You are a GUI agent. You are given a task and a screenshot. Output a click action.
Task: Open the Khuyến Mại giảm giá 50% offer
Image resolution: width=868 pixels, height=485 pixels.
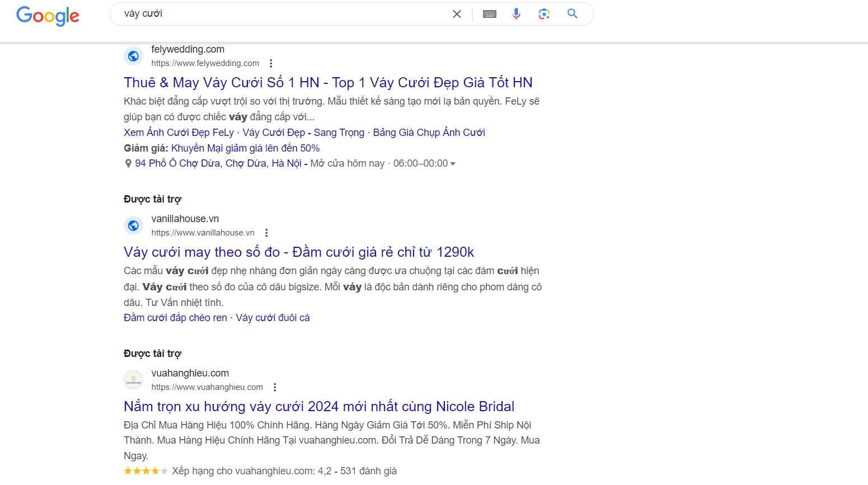245,148
